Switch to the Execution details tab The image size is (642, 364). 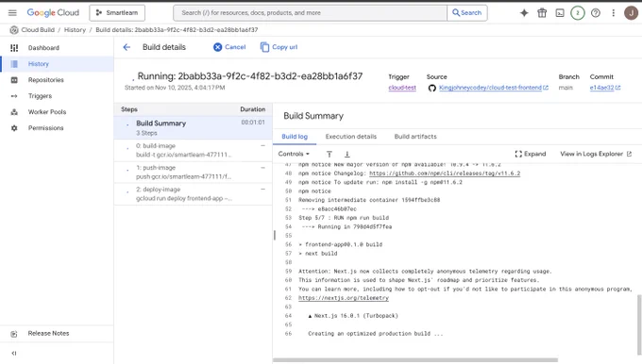point(351,137)
